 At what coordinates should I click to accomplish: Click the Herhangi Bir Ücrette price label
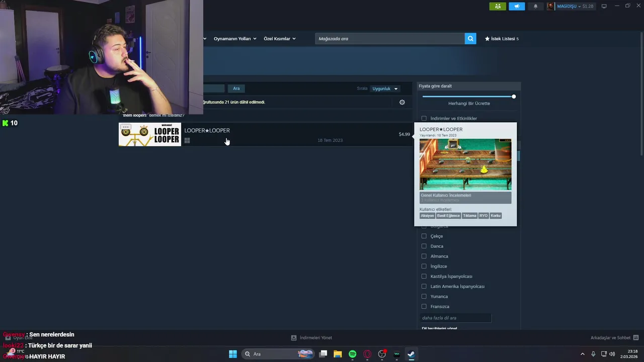pyautogui.click(x=469, y=104)
